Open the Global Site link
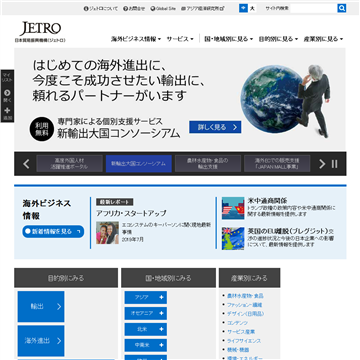360x360 pixels. (x=163, y=9)
